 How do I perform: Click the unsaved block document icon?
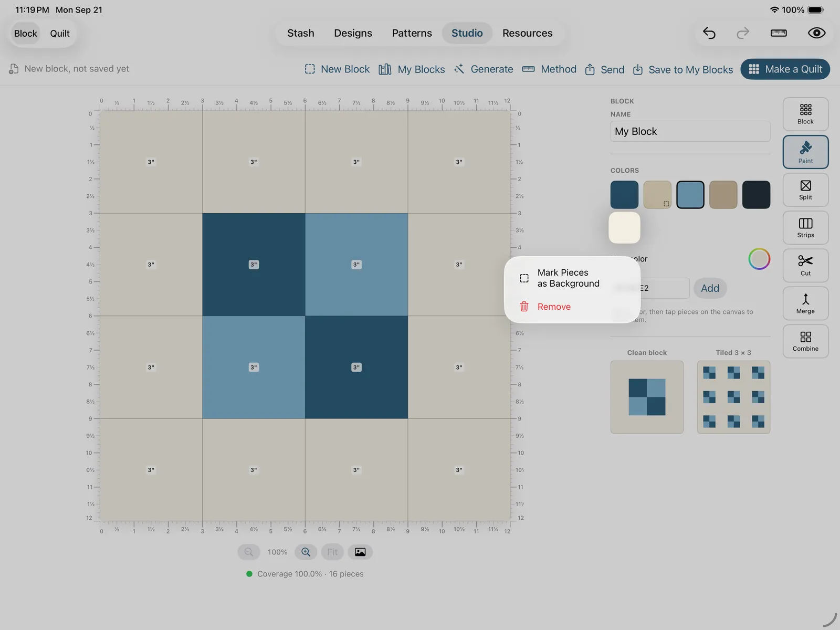click(14, 69)
